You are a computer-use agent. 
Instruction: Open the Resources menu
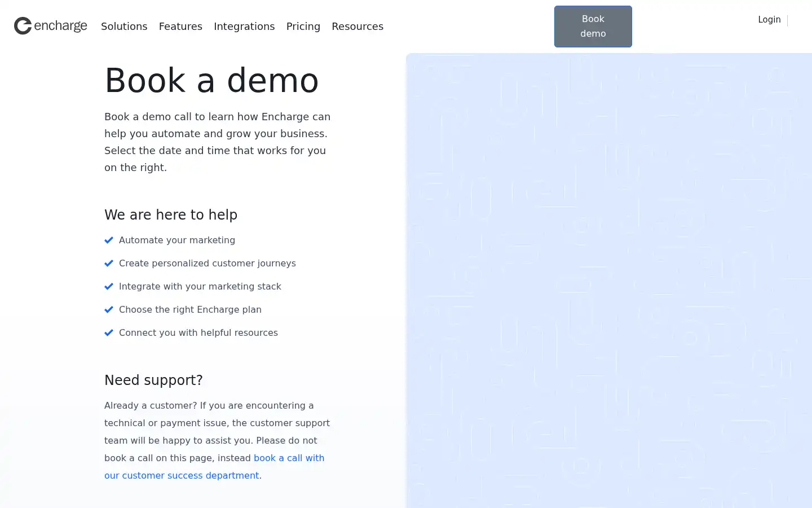(x=358, y=27)
